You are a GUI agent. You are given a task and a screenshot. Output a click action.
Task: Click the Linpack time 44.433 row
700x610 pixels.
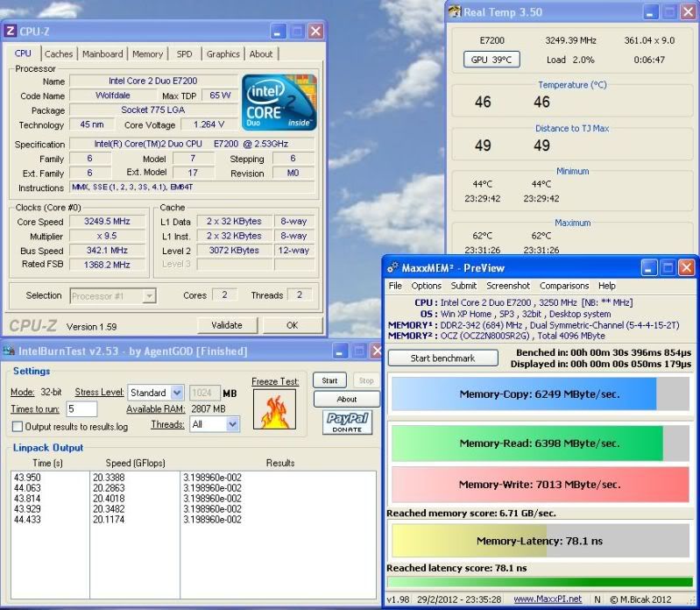(27, 520)
